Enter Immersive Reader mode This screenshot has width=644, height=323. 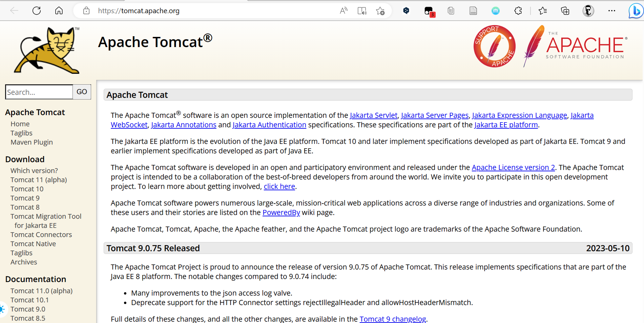coord(362,11)
